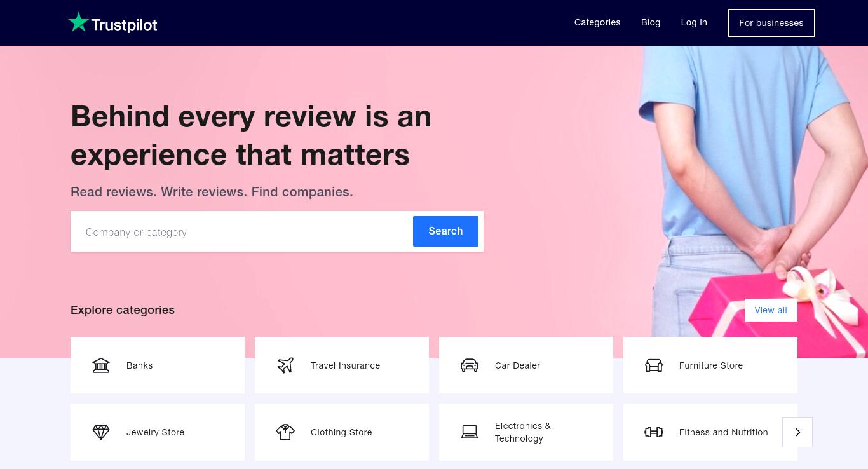
Task: Click the Electronics & Technology laptop icon
Action: coord(470,432)
